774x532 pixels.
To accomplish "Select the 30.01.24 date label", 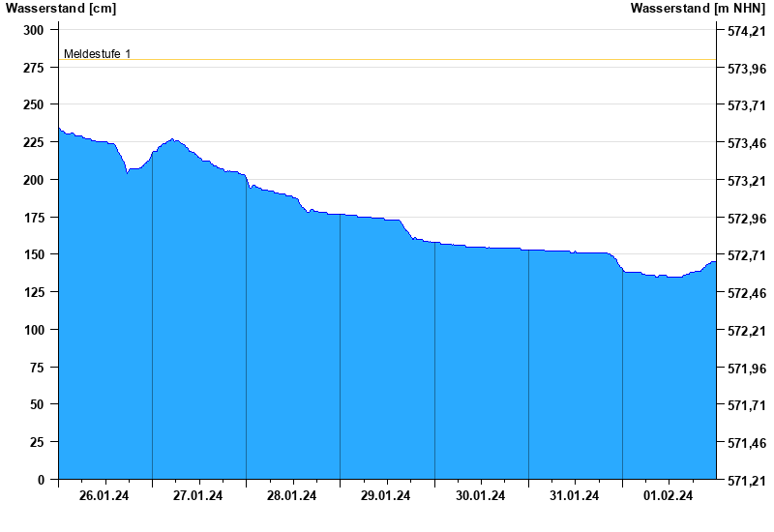I will click(x=480, y=495).
